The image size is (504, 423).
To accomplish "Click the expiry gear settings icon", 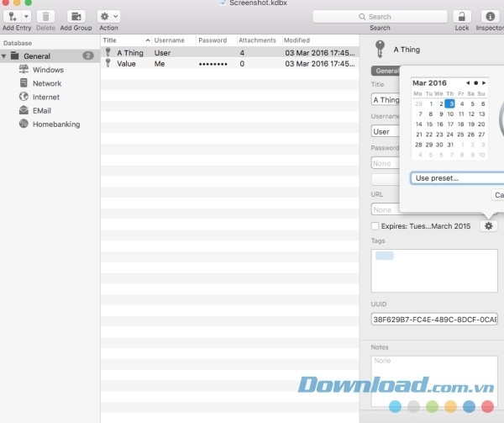I will tap(489, 225).
